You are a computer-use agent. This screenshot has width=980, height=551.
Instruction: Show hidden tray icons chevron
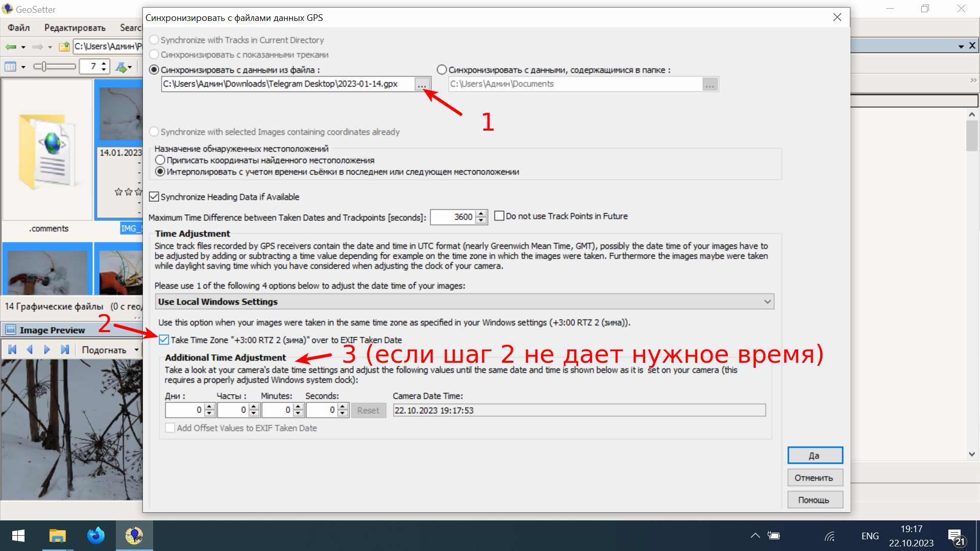coord(755,536)
